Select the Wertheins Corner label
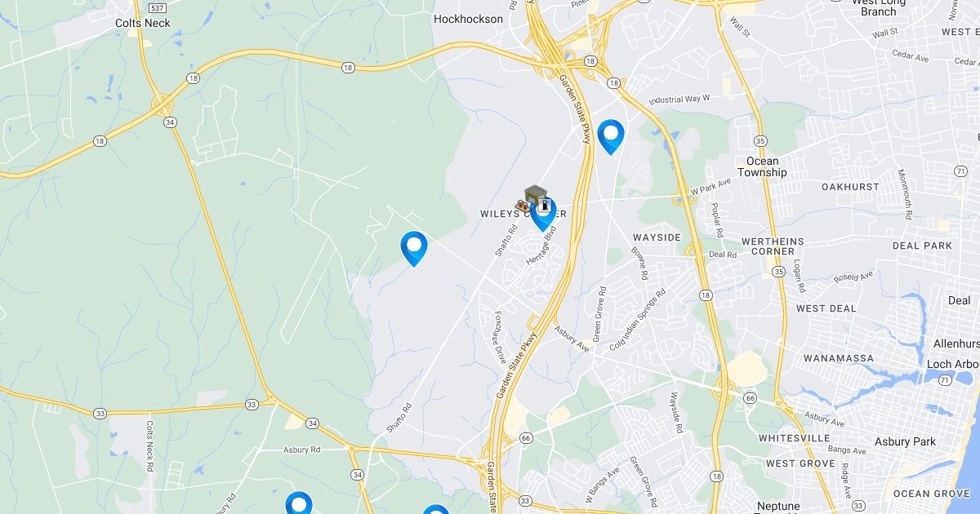Viewport: 980px width, 514px height. pos(773,246)
